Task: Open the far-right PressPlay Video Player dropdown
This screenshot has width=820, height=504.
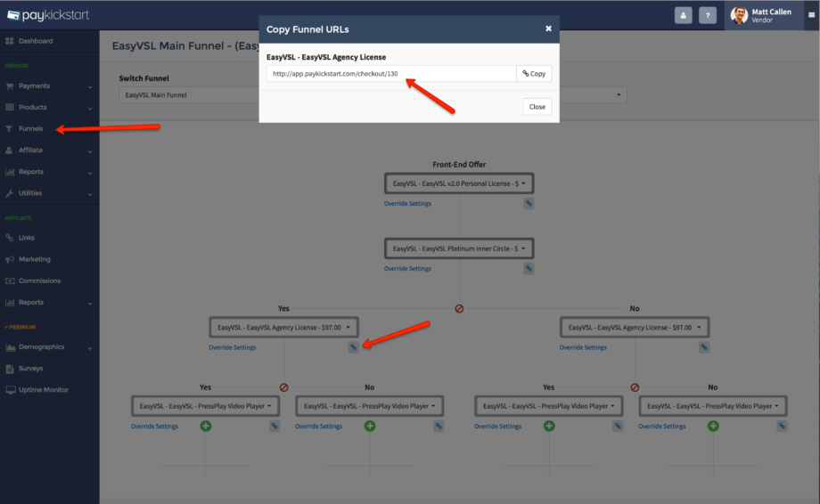Action: click(713, 406)
